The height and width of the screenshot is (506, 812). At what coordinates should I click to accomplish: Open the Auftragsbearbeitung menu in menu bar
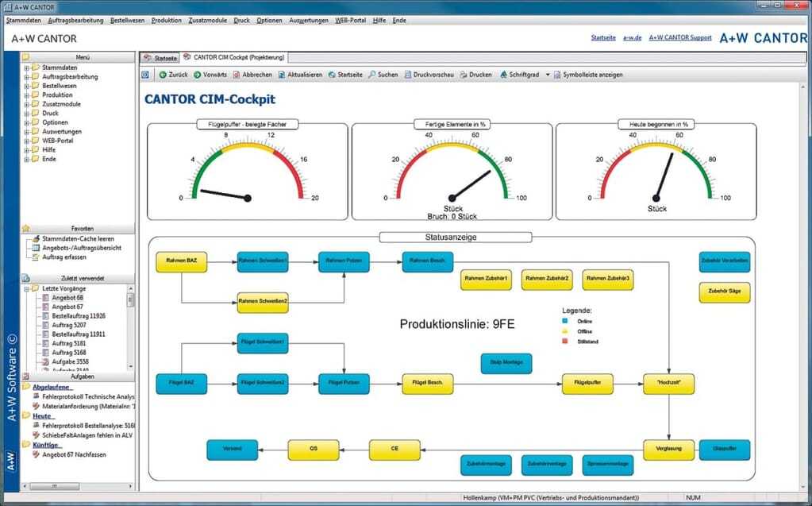(76, 20)
